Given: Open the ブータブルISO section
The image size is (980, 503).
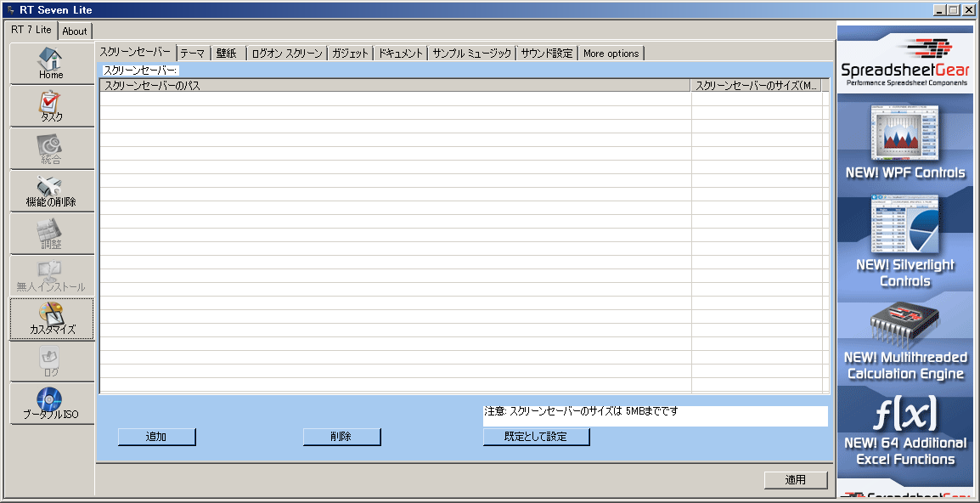Looking at the screenshot, I should click(51, 404).
